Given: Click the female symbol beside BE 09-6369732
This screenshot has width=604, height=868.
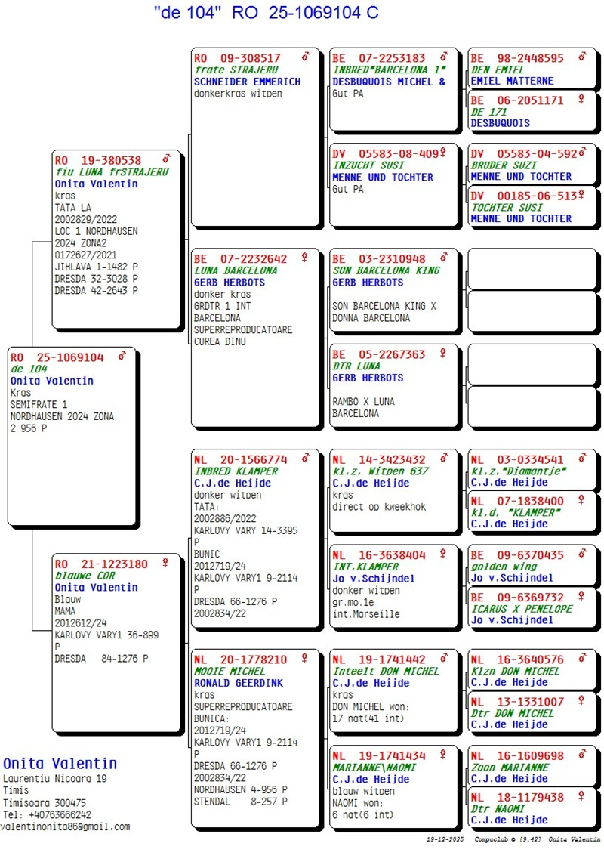Looking at the screenshot, I should [x=581, y=597].
